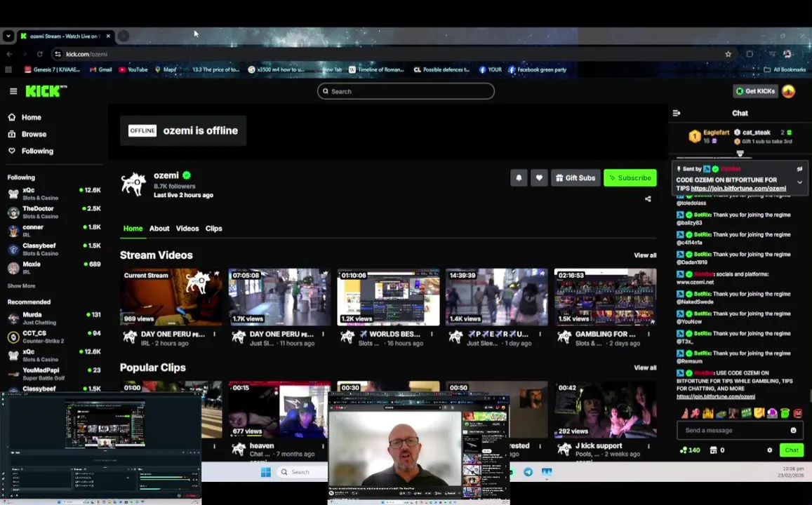Open Browse in sidebar

point(34,134)
